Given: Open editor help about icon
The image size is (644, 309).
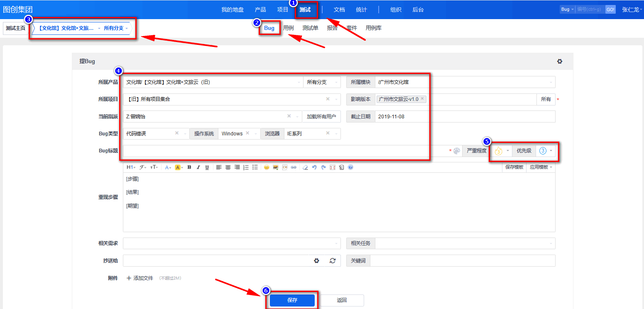Looking at the screenshot, I should click(350, 167).
